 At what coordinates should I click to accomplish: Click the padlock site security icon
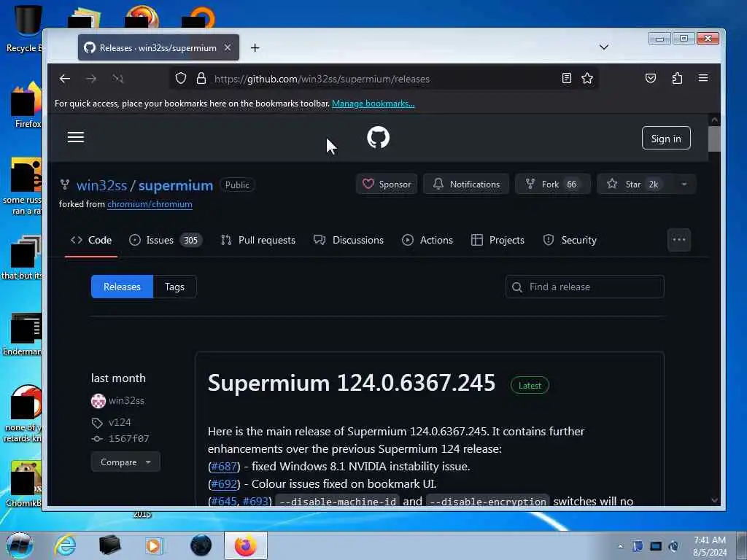201,79
